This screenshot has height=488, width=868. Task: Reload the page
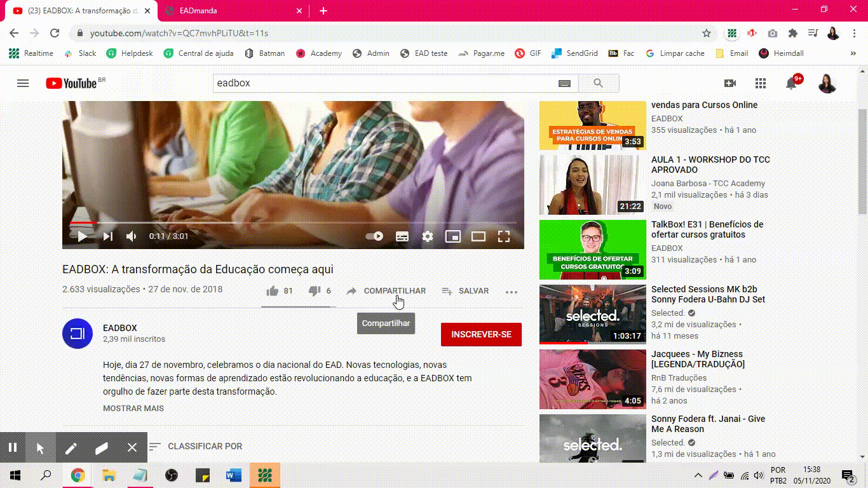click(x=55, y=33)
